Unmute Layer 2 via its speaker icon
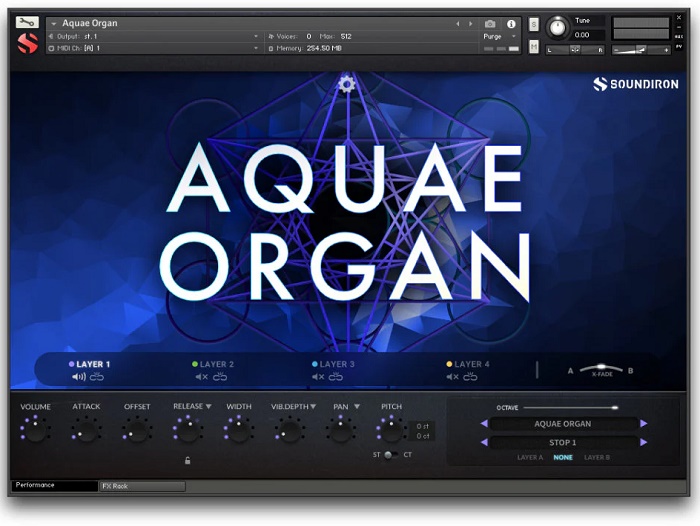 point(202,377)
